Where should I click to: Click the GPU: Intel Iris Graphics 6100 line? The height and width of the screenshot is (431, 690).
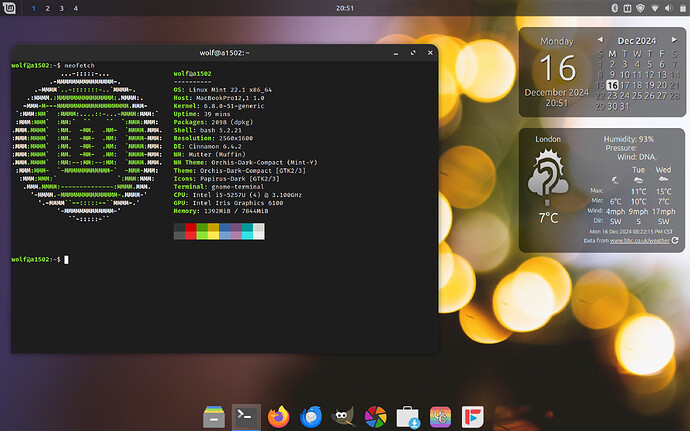pyautogui.click(x=228, y=203)
